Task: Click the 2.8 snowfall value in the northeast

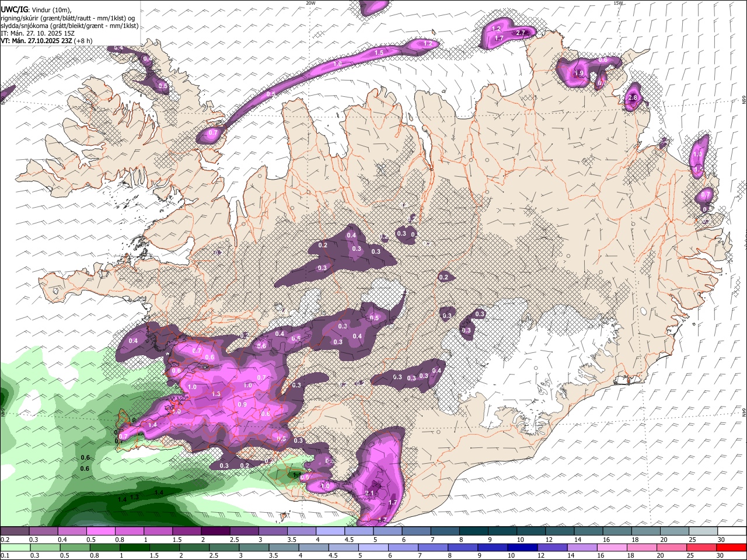Action: [x=633, y=97]
